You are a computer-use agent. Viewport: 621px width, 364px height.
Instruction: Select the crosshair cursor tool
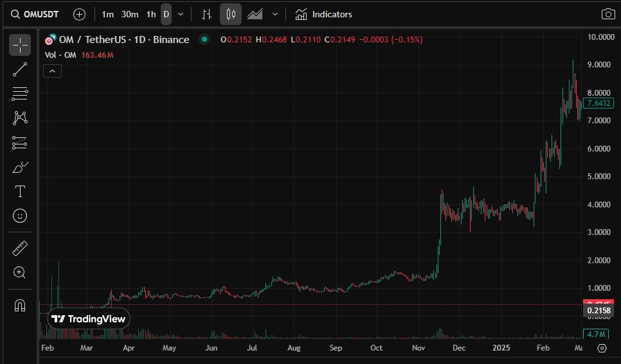click(x=20, y=45)
